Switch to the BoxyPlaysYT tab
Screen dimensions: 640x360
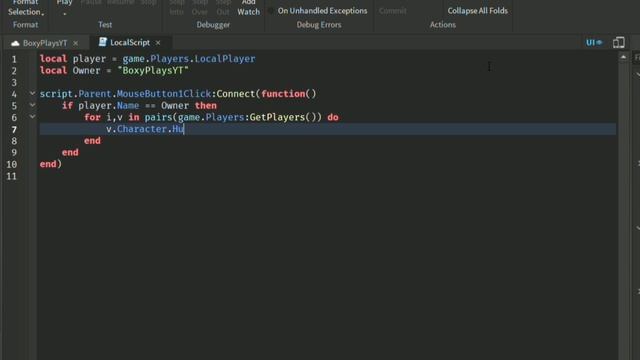45,43
